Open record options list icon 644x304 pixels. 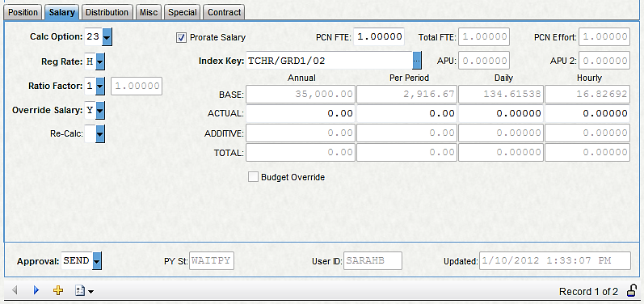coord(84,291)
